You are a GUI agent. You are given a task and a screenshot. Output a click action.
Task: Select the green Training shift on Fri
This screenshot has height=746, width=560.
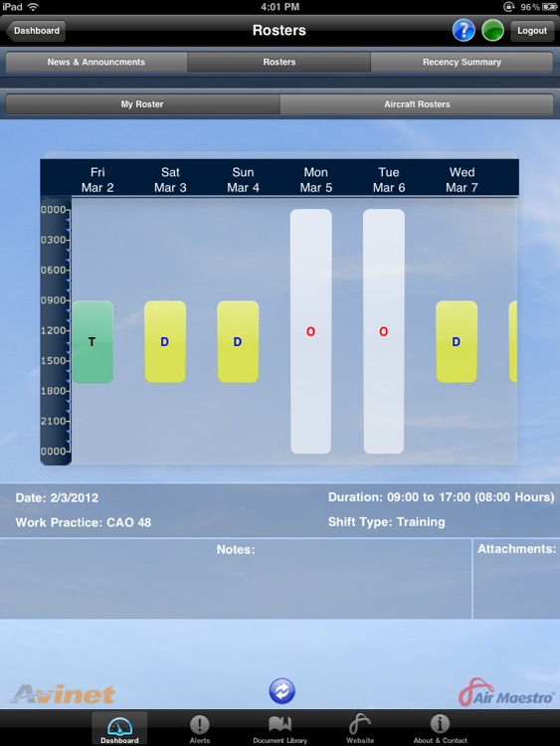(93, 341)
